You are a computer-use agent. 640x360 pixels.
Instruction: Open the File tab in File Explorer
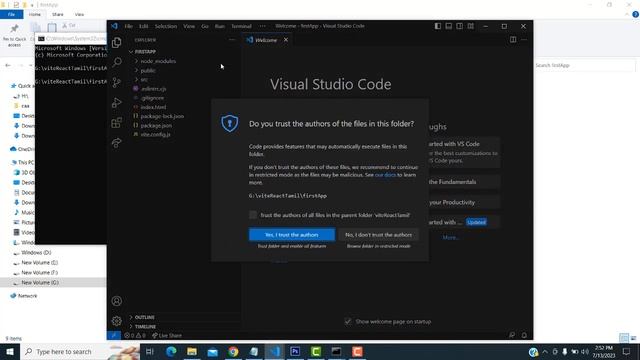[x=11, y=14]
